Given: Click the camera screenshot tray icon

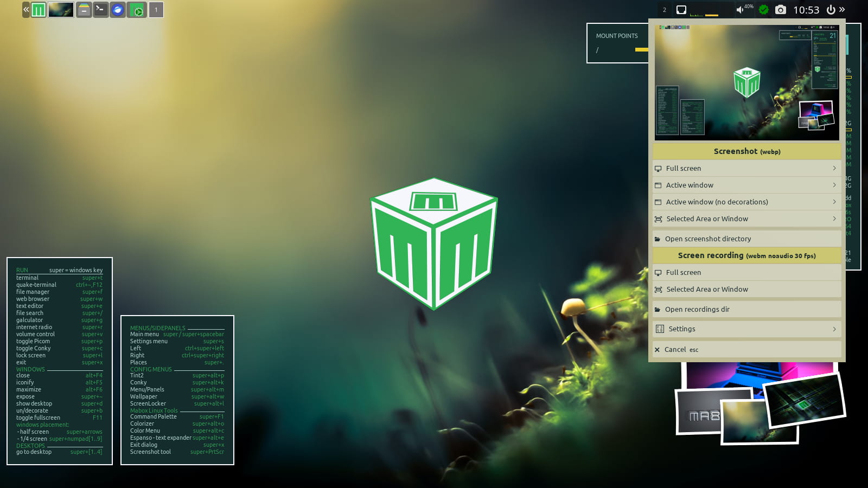Looking at the screenshot, I should coord(780,10).
